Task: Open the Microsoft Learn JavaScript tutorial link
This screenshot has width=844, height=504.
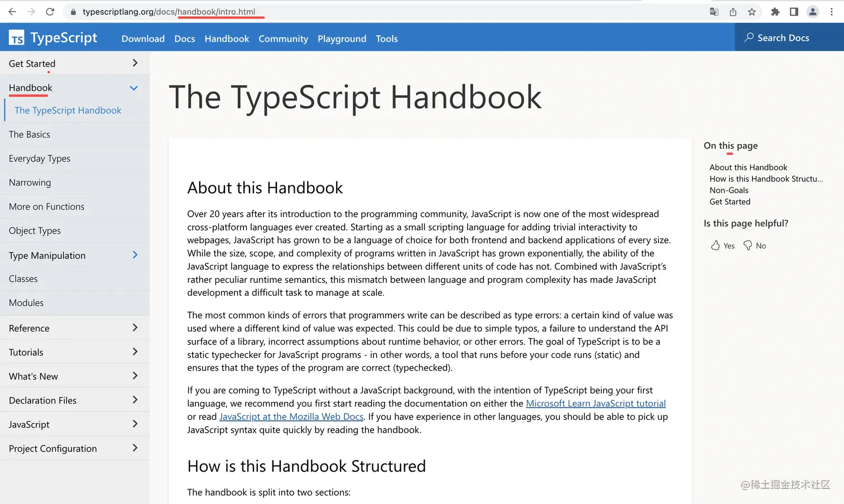Action: [x=596, y=404]
